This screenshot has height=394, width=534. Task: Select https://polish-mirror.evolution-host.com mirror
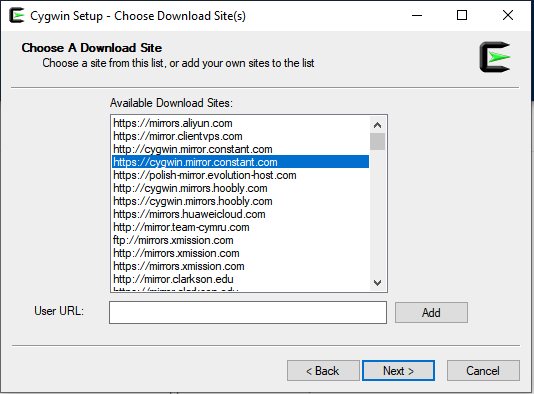(240, 175)
